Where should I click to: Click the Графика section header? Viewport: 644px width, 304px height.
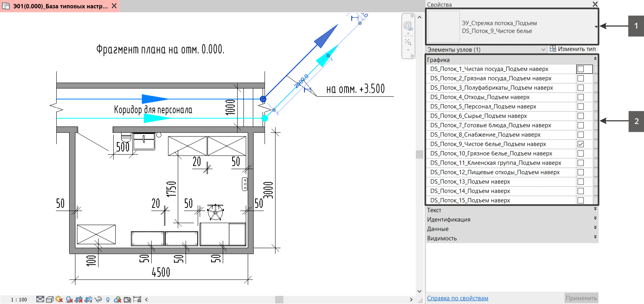[x=512, y=60]
